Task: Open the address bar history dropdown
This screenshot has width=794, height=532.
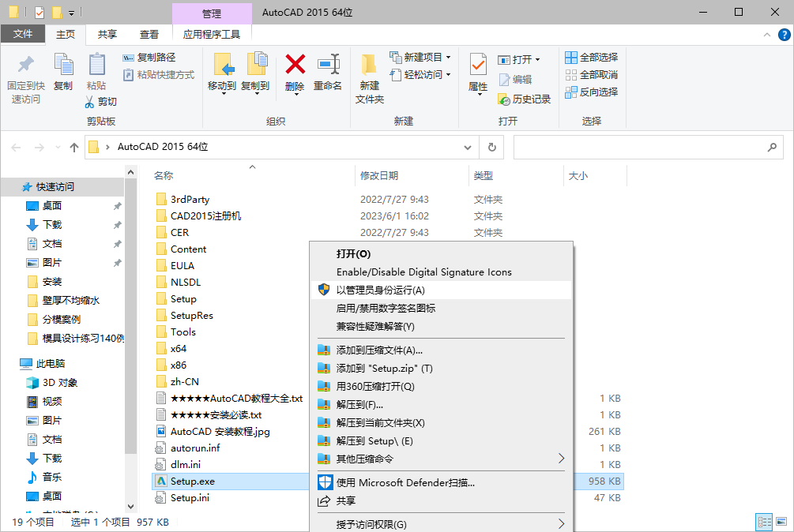Action: [467, 147]
